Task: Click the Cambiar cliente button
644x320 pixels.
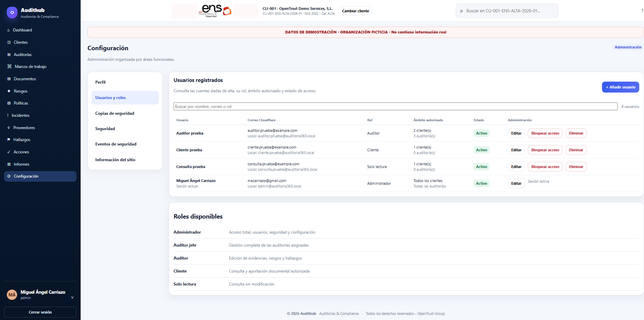Action: [x=355, y=11]
